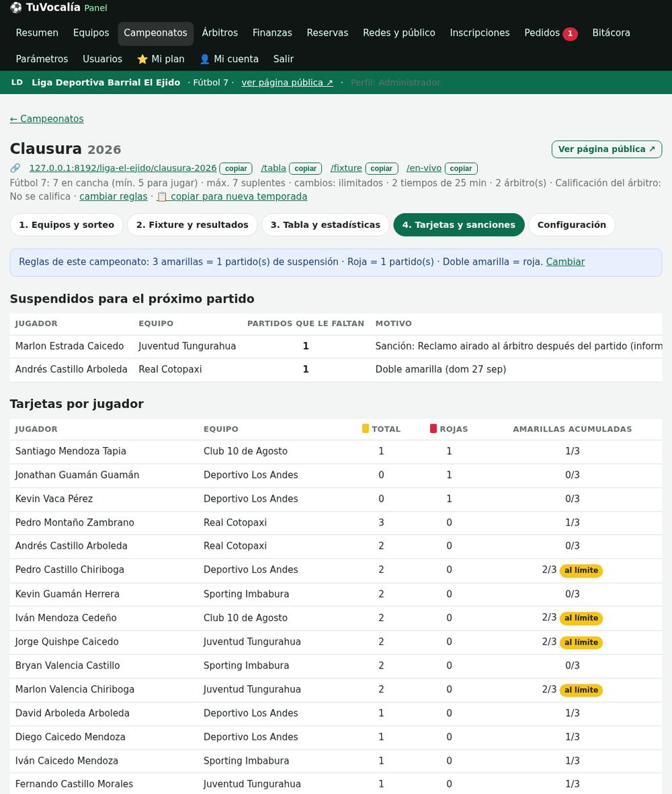Switch to '1. Equipos y sorteo' tab
This screenshot has width=672, height=794.
[67, 225]
